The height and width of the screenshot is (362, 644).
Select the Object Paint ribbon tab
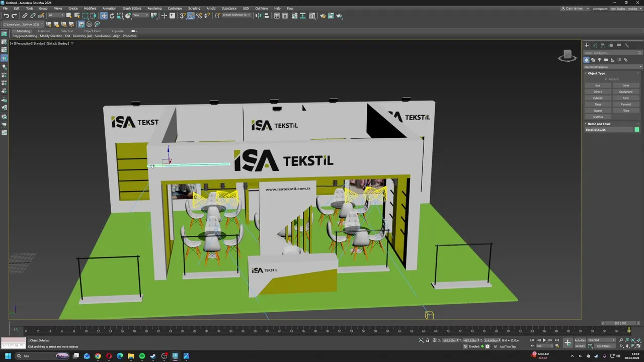pos(92,31)
